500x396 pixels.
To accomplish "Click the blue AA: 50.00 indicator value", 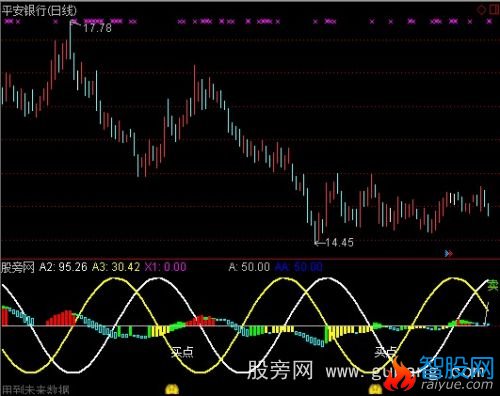I will click(299, 267).
